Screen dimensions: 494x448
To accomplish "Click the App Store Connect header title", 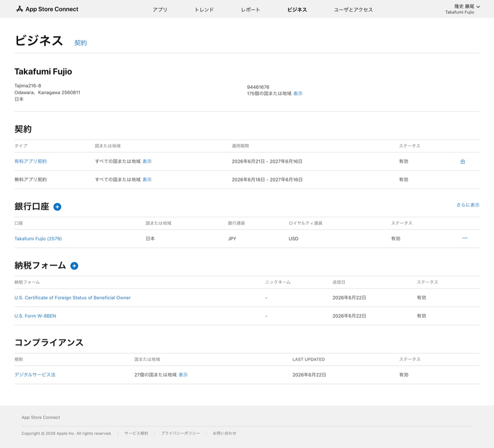I will tap(52, 9).
